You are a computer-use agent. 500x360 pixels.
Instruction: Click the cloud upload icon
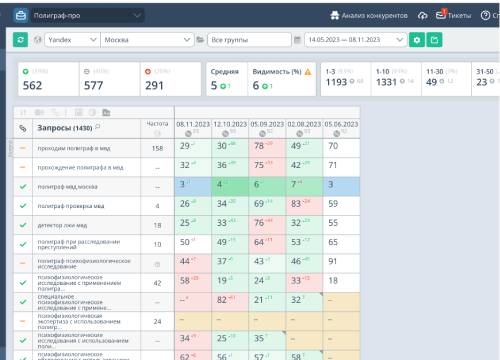tap(422, 16)
